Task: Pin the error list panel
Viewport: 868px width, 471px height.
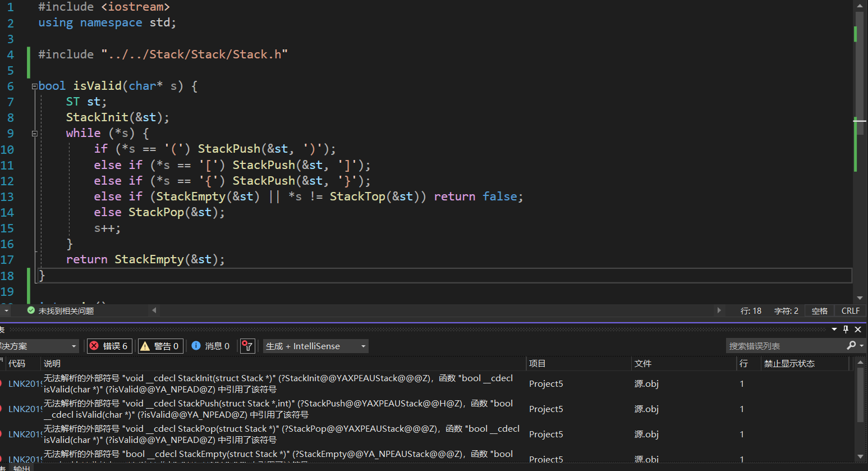Action: 846,330
